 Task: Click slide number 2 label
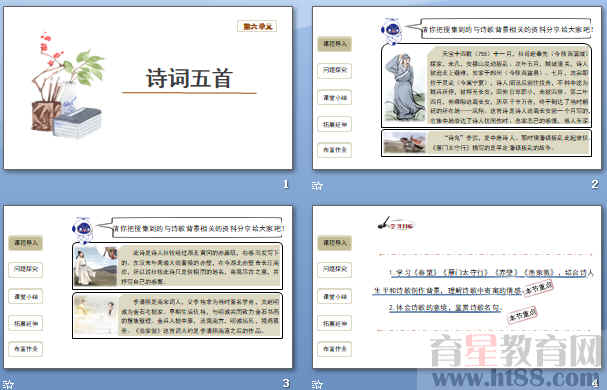tap(595, 184)
